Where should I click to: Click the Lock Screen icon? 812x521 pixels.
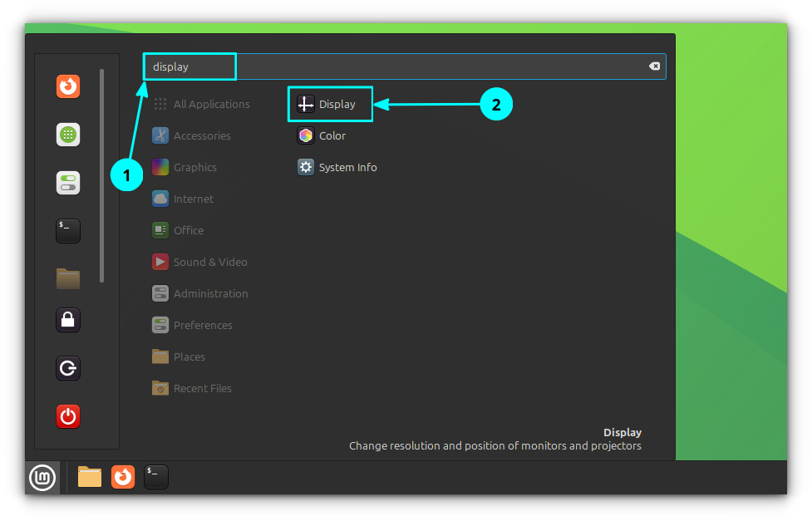pyautogui.click(x=68, y=319)
